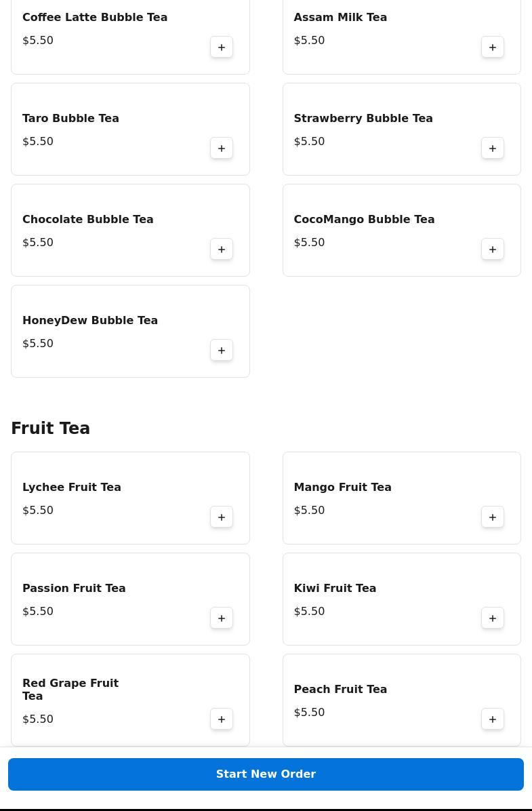
Task: Add Red Grape Fruit Tea to order
Action: [x=222, y=719]
